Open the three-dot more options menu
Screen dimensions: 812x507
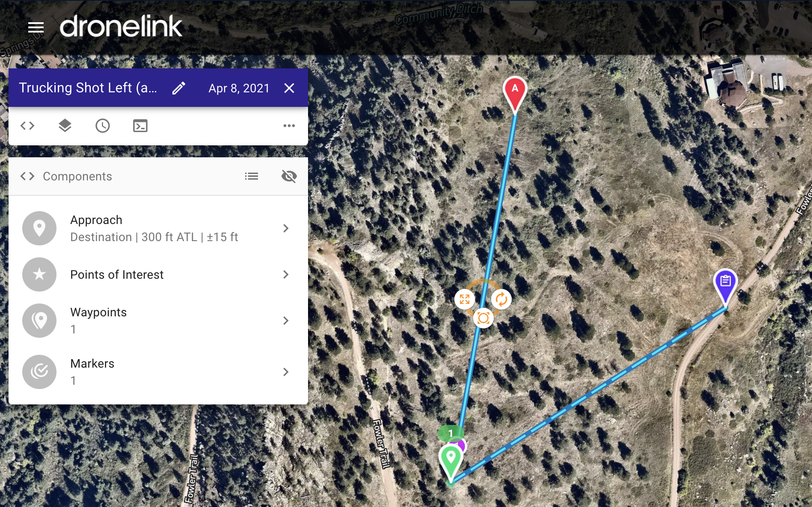click(x=289, y=126)
